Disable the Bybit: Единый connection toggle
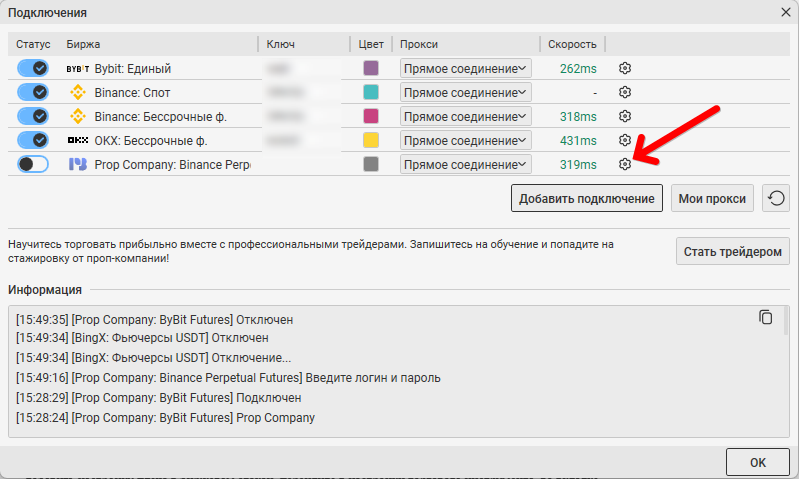Viewport: 799px width, 479px height. pos(33,68)
